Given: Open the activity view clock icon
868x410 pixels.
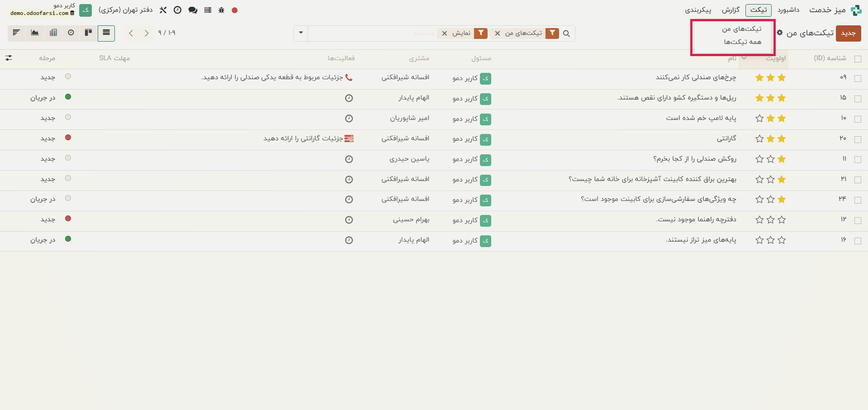Looking at the screenshot, I should [71, 33].
